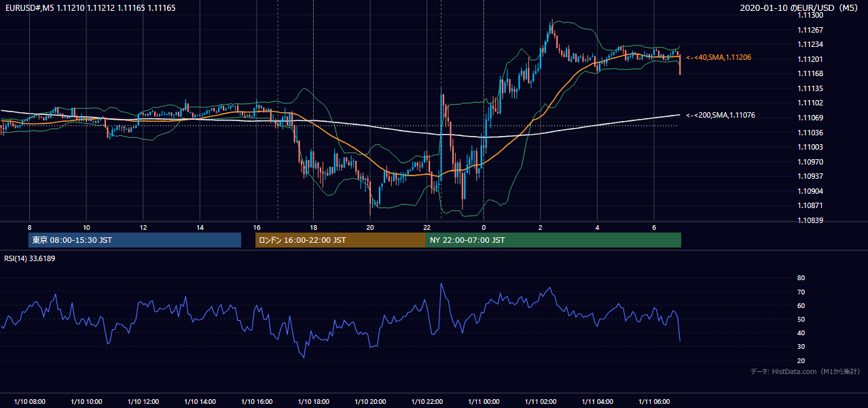Click the hour label 18 under the price chart
Viewport: 868px width, 408px height.
(x=313, y=227)
